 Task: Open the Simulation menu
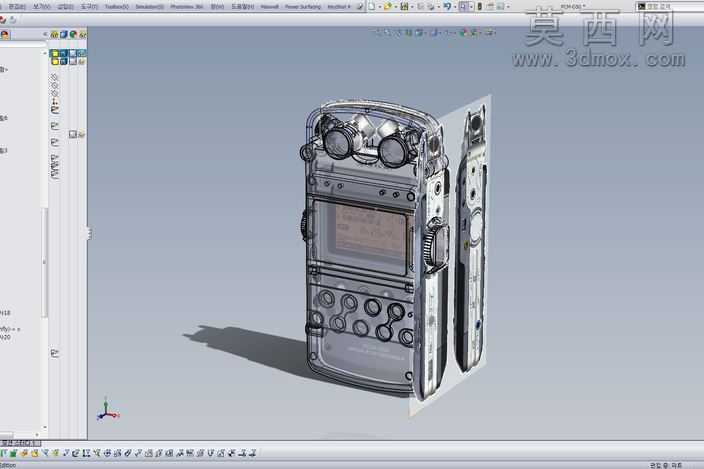(150, 7)
